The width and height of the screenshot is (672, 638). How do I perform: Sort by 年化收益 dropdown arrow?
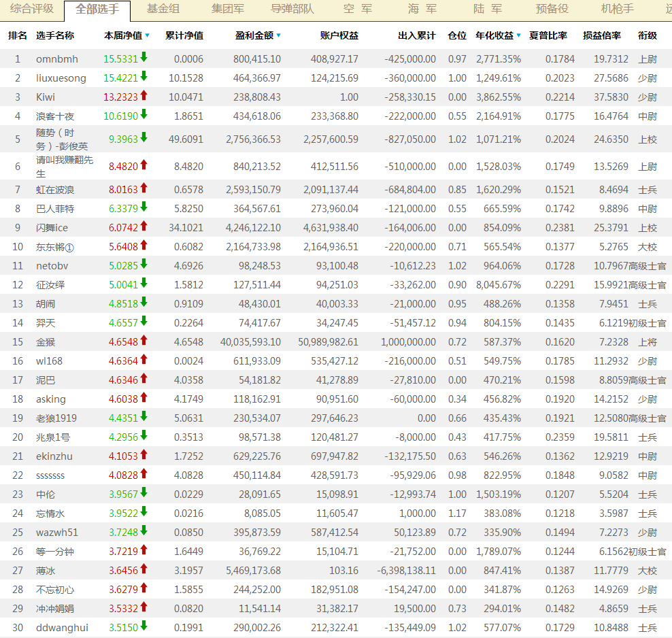click(x=518, y=35)
